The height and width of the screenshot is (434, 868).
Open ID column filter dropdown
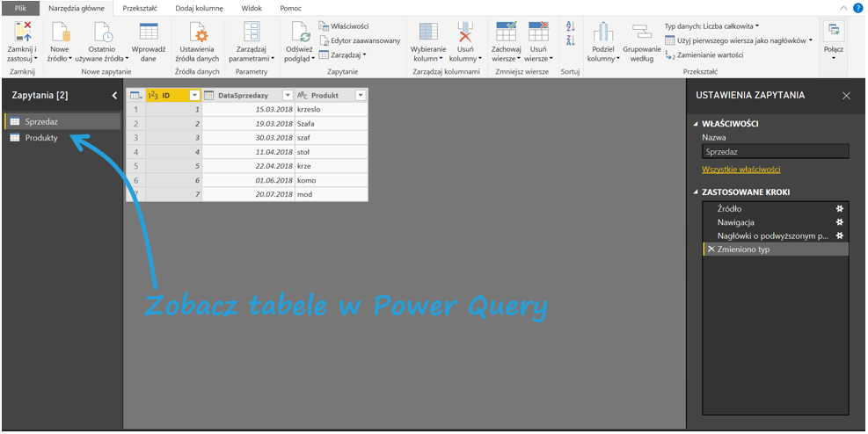(x=194, y=95)
